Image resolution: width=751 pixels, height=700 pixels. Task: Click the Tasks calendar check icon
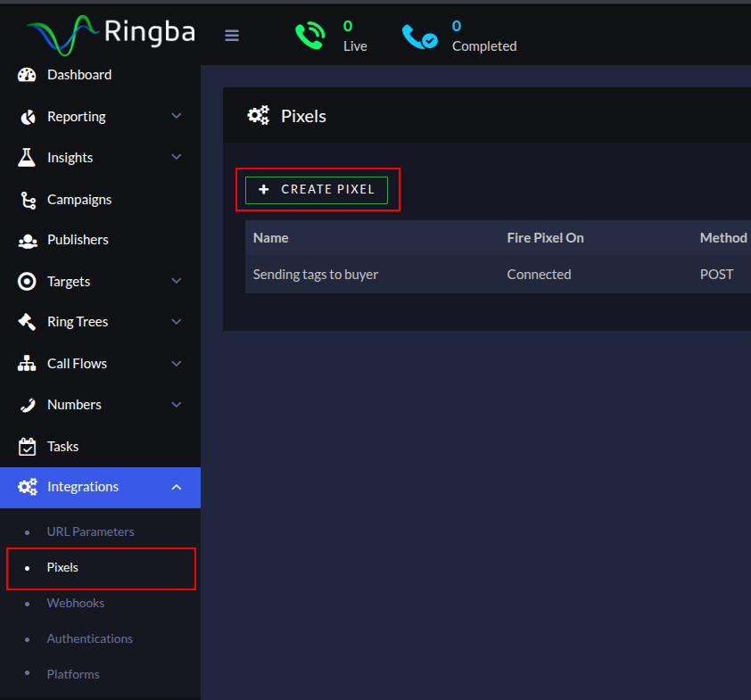tap(27, 447)
